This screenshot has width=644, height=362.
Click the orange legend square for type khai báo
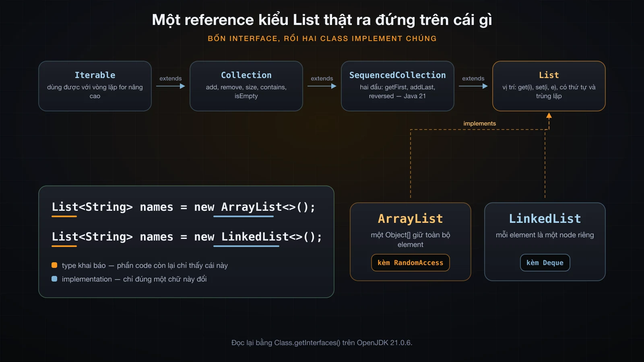(54, 265)
